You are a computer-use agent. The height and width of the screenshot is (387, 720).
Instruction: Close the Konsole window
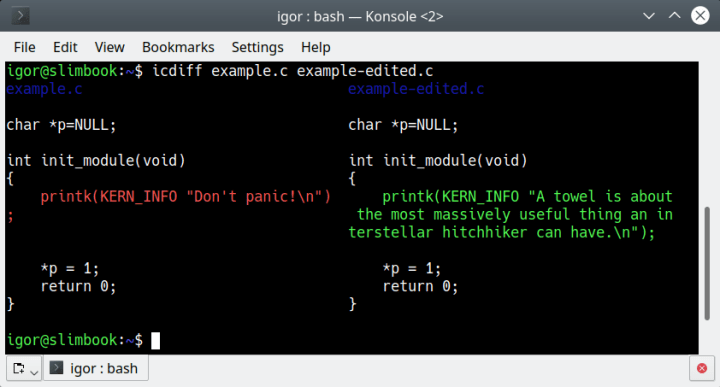pyautogui.click(x=700, y=16)
